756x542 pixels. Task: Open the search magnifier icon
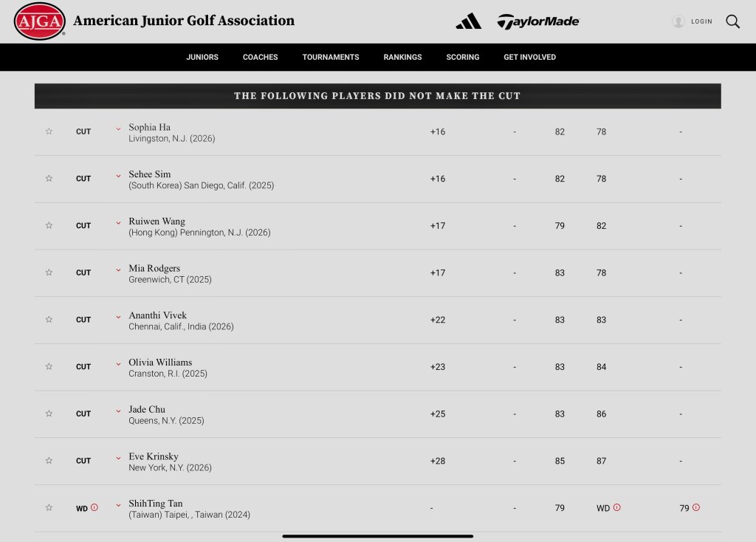pos(732,21)
